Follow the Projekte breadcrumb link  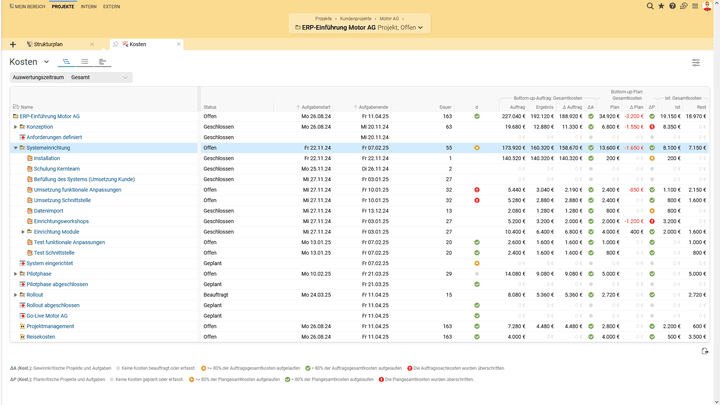click(x=323, y=19)
